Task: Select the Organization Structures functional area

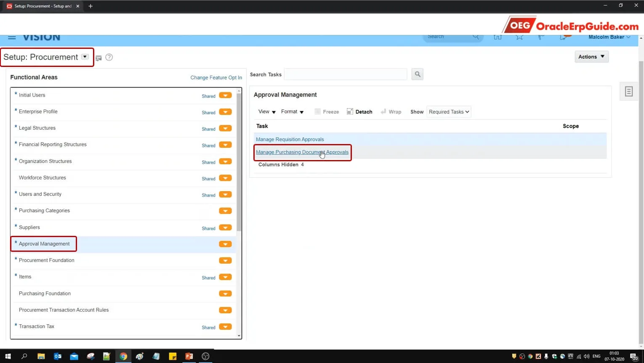Action: coord(45,161)
